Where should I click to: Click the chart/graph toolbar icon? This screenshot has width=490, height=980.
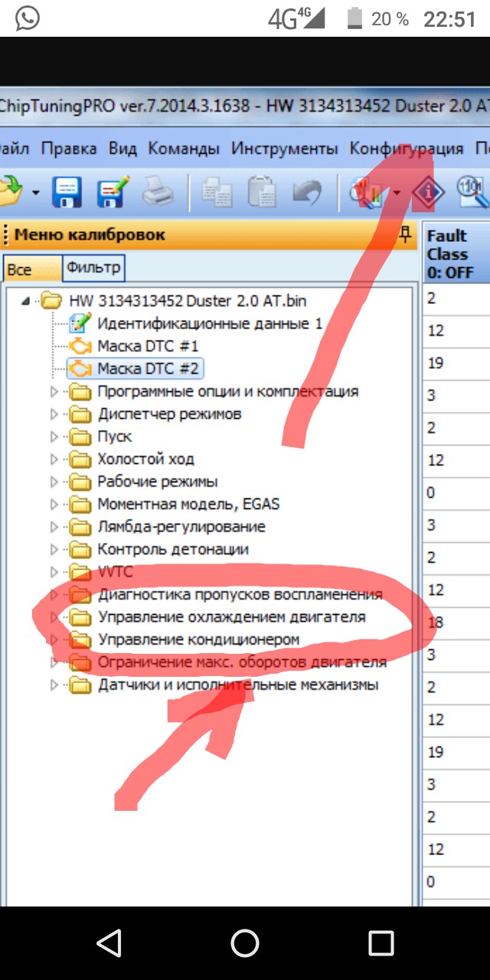366,191
